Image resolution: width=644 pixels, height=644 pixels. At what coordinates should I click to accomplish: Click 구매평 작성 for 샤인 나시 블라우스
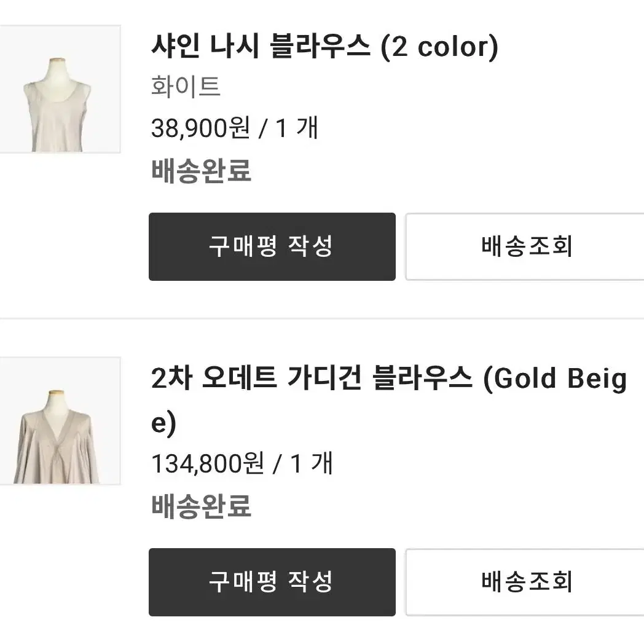coord(272,247)
